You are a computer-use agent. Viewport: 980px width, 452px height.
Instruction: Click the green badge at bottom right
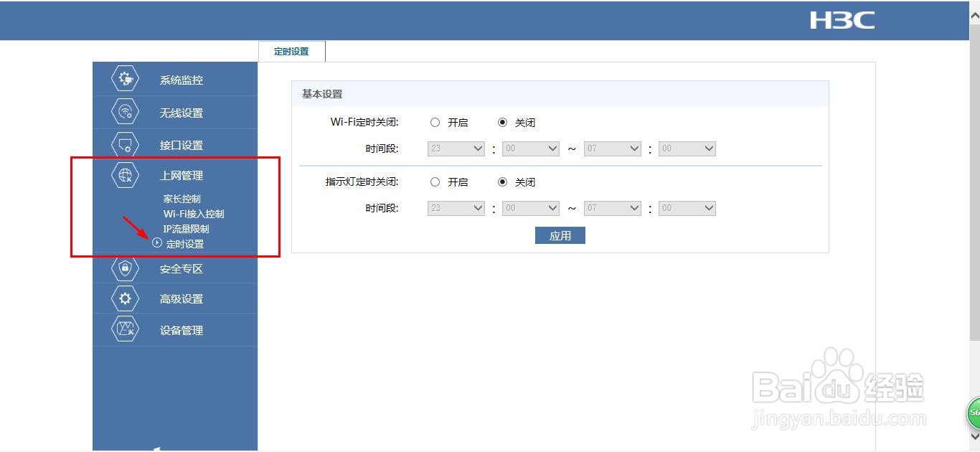[x=974, y=413]
